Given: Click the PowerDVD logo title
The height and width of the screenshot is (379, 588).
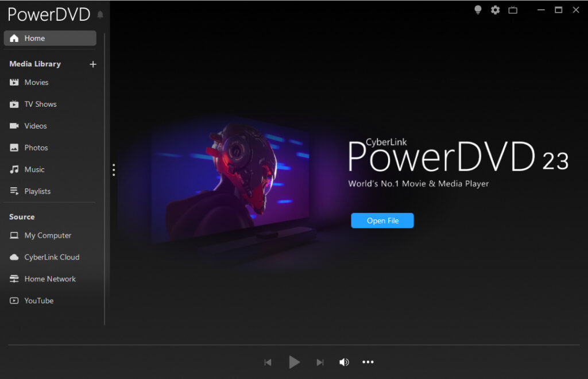Looking at the screenshot, I should coord(49,14).
